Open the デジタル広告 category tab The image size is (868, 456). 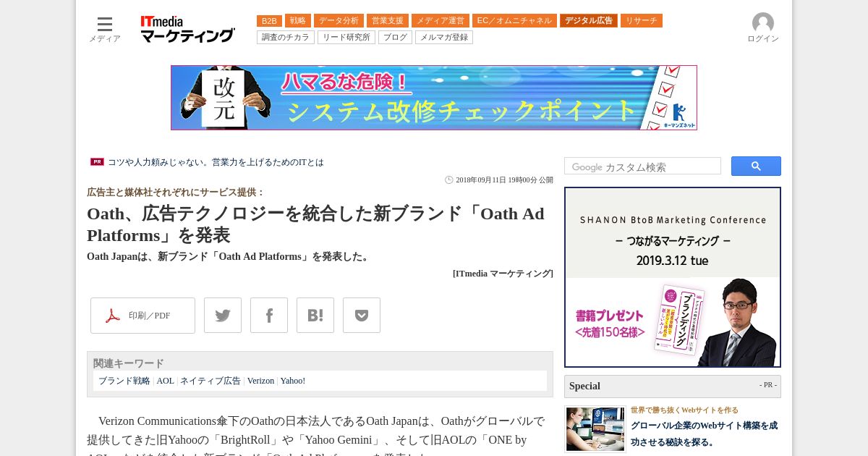[x=589, y=21]
